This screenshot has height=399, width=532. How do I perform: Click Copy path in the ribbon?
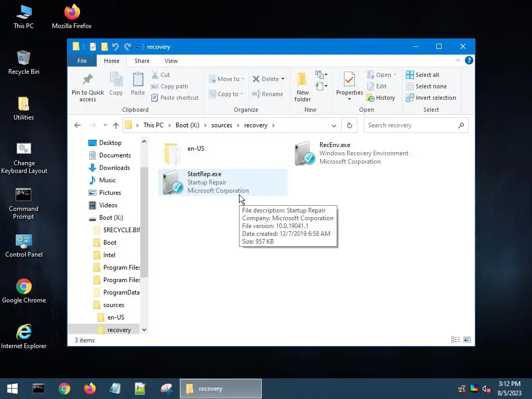click(169, 86)
